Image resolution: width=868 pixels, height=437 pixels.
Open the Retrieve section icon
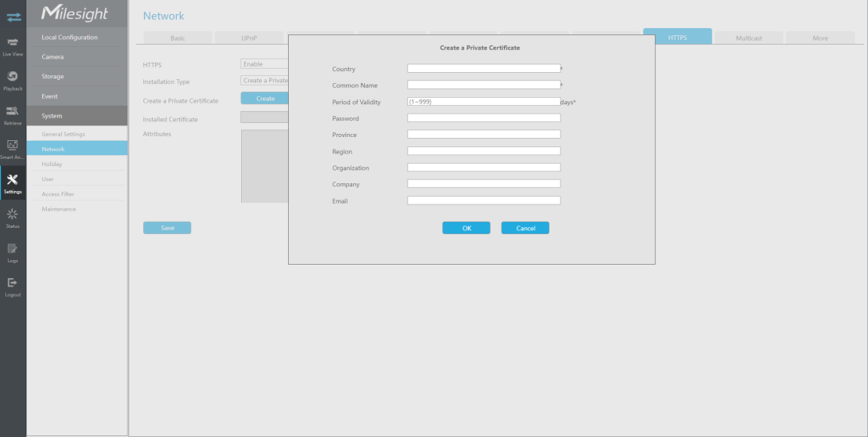13,110
